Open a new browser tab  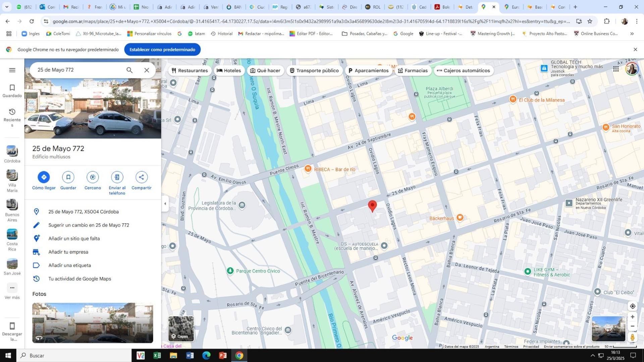coord(576,7)
